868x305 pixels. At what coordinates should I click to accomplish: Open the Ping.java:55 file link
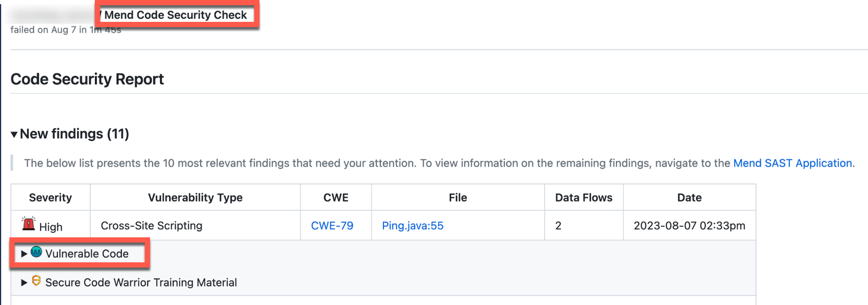[413, 226]
